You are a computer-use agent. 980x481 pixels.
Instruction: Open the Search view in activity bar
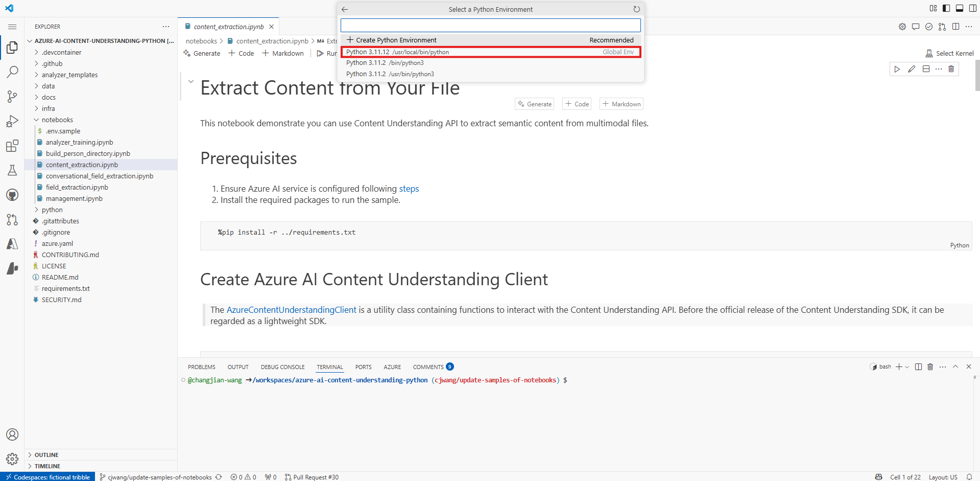click(x=12, y=72)
